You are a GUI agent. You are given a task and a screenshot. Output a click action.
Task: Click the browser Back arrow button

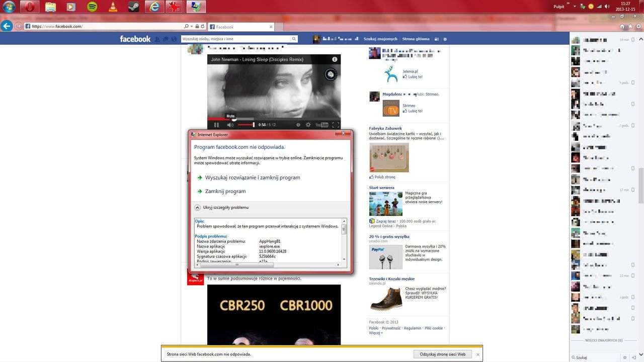[7, 26]
